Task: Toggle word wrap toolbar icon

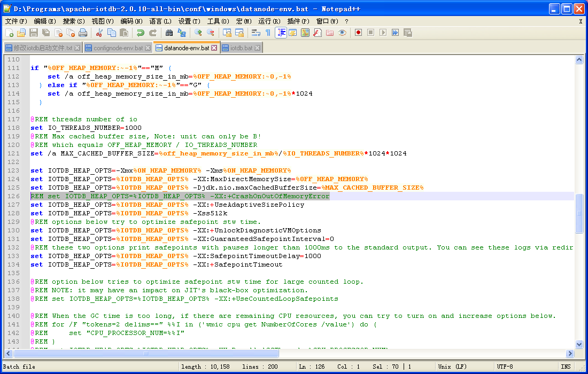Action: [x=256, y=33]
